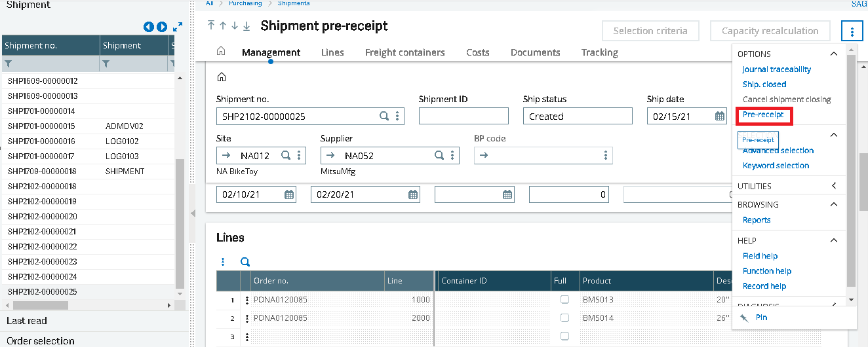This screenshot has height=347, width=868.
Task: Show previous page in Shipment list
Action: point(149,27)
